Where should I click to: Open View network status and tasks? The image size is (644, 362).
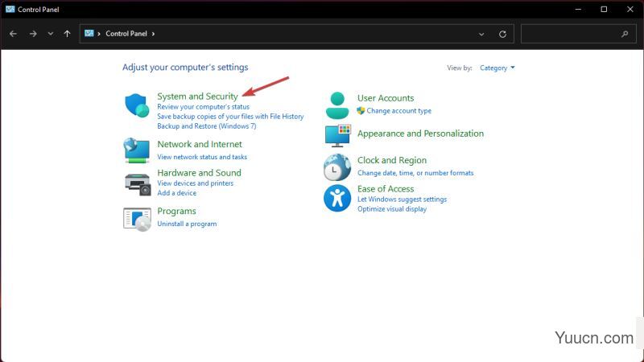pos(202,157)
